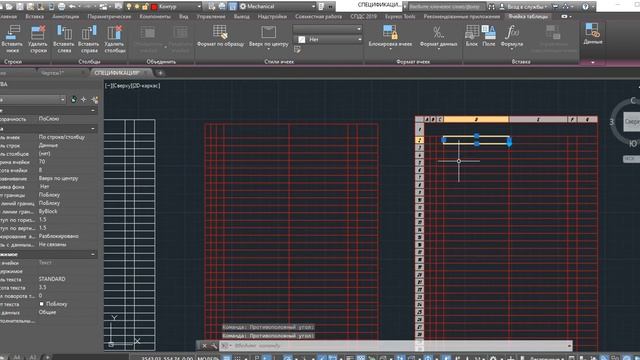Viewport: 640px width, 360px height.
Task: Open the Mechanical workspace dropdown
Action: coord(278,7)
